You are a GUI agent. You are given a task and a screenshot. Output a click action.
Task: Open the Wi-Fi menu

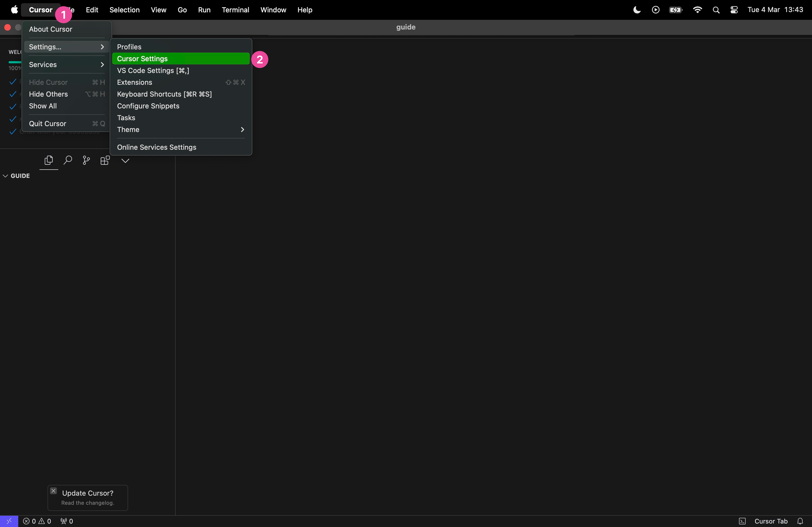[x=697, y=10]
